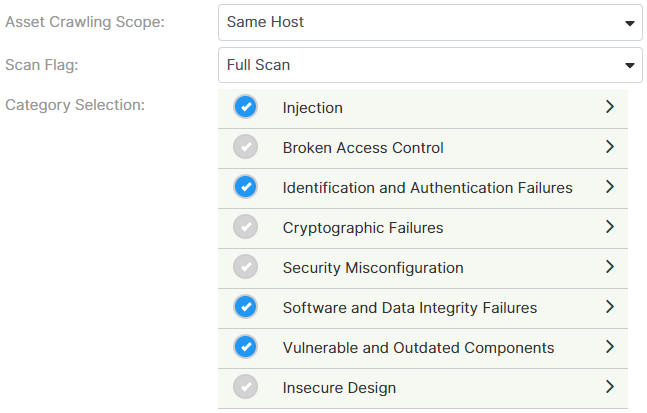The width and height of the screenshot is (647, 413).
Task: Enable the Cryptographic Failures checkbox
Action: click(245, 228)
